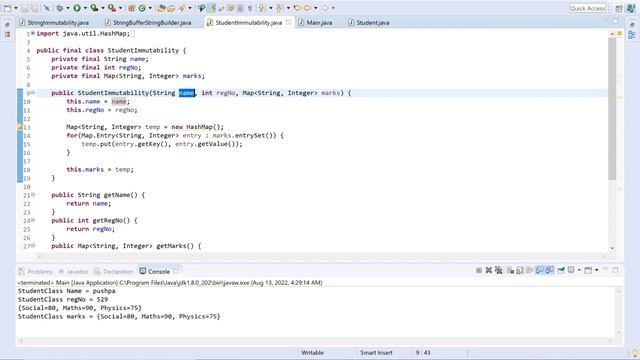Image resolution: width=640 pixels, height=360 pixels.
Task: Open the Open Console dropdown arrow
Action: pos(597,270)
